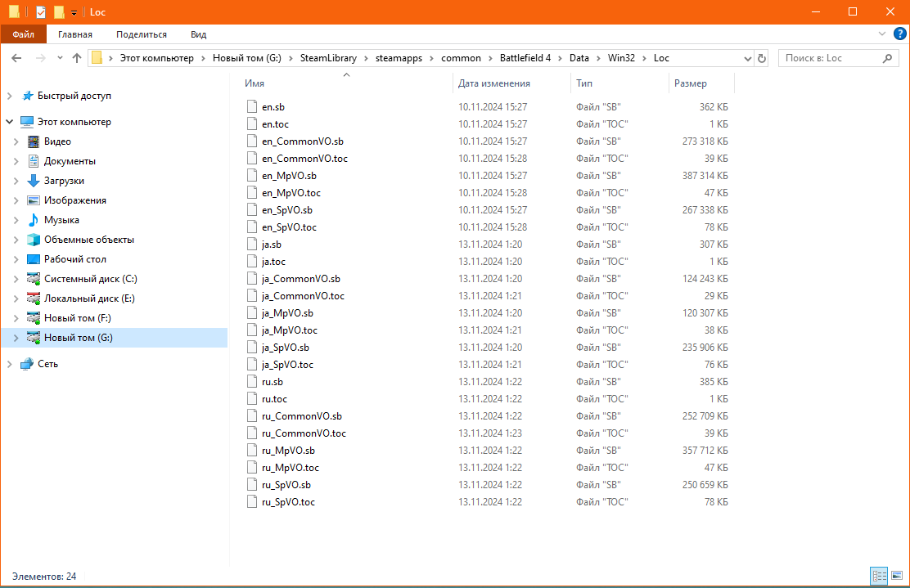The width and height of the screenshot is (910, 588).
Task: Click steamapps in breadcrumb path
Action: (x=399, y=58)
